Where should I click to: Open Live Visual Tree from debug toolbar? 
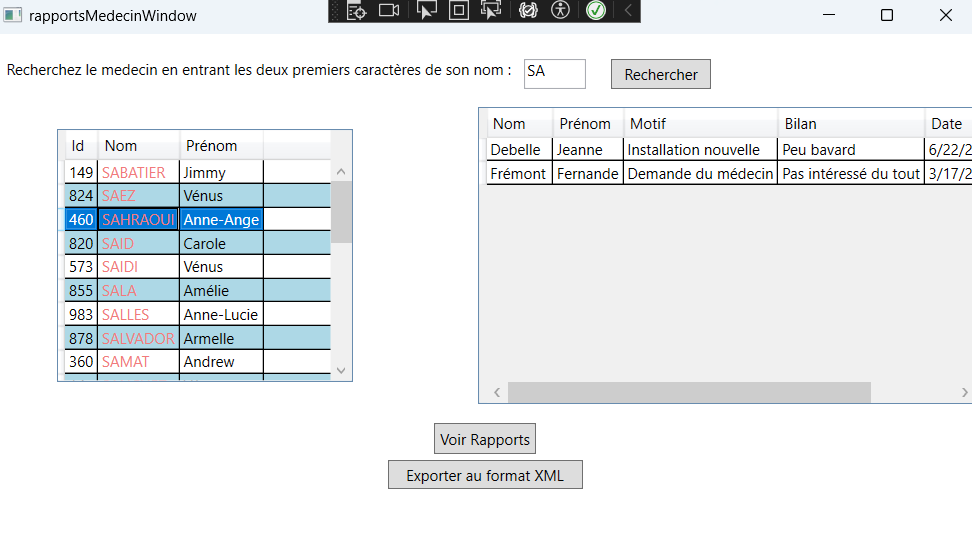(x=356, y=11)
